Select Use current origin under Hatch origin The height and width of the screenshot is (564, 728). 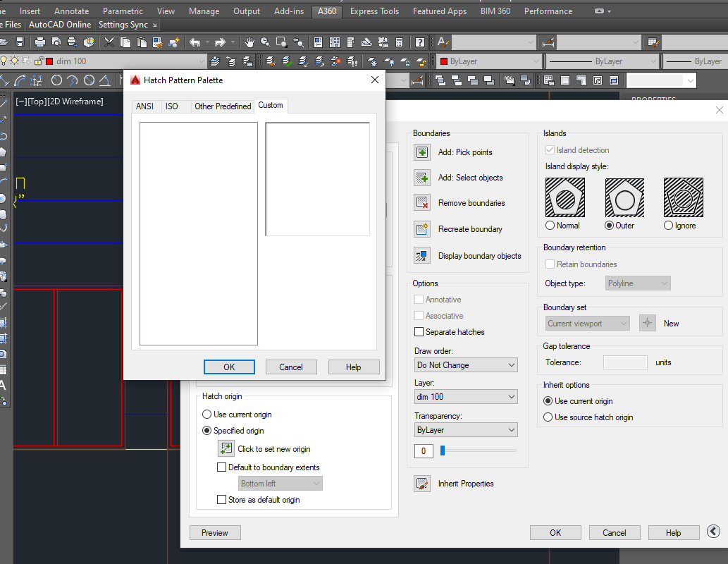[207, 415]
